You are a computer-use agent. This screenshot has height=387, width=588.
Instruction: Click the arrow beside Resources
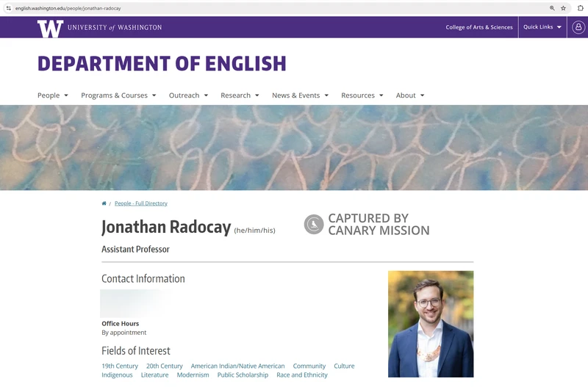tap(381, 95)
